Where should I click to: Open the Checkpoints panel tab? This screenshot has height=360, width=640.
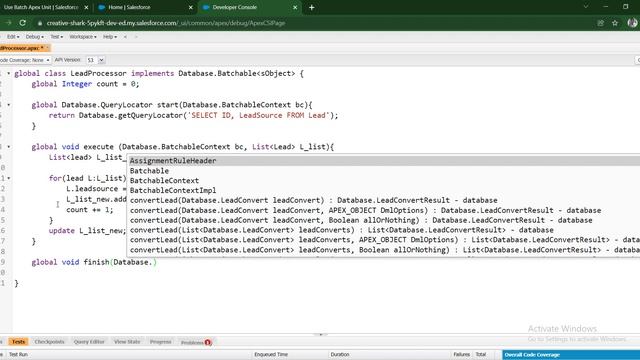49,342
